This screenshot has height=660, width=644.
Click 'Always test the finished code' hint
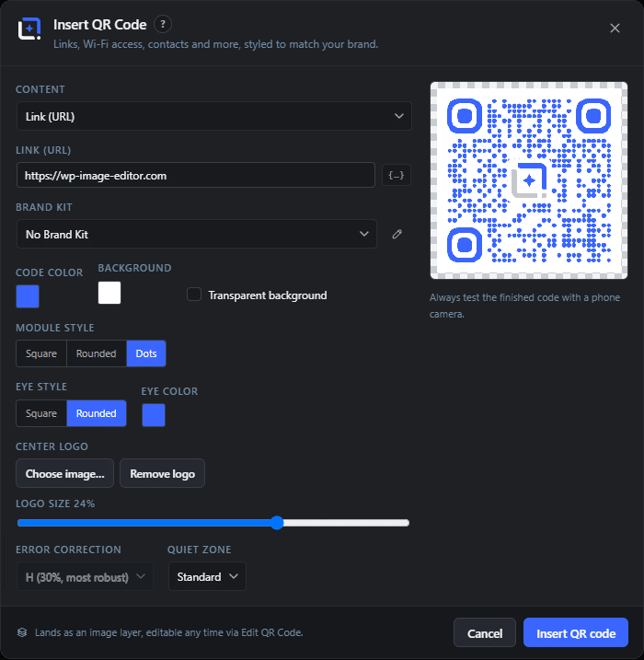[x=525, y=306]
